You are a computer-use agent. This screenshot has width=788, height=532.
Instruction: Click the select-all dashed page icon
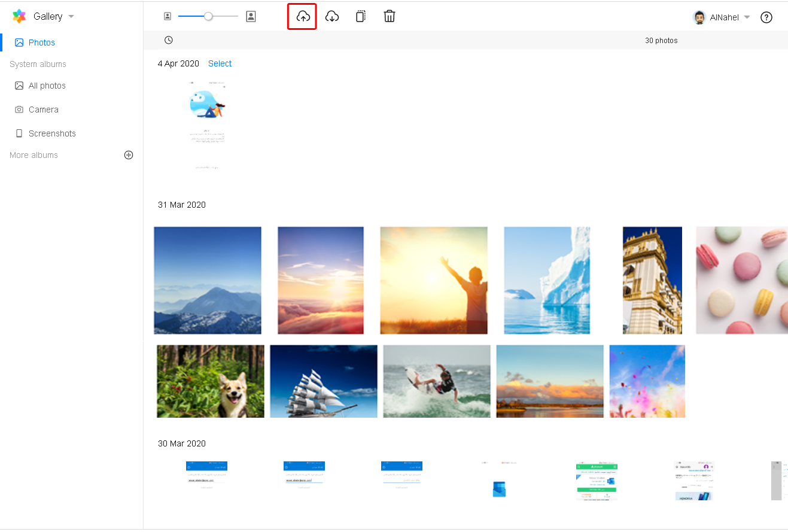[x=360, y=17]
